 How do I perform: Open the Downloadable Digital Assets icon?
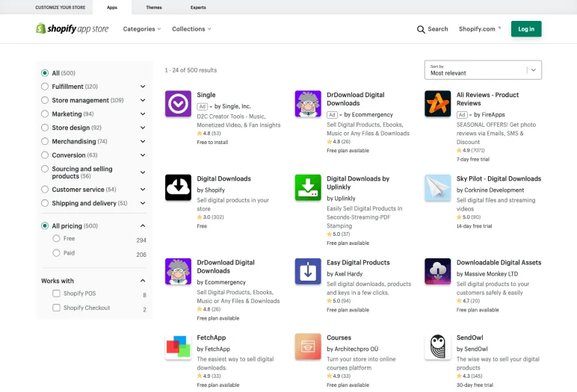(437, 271)
